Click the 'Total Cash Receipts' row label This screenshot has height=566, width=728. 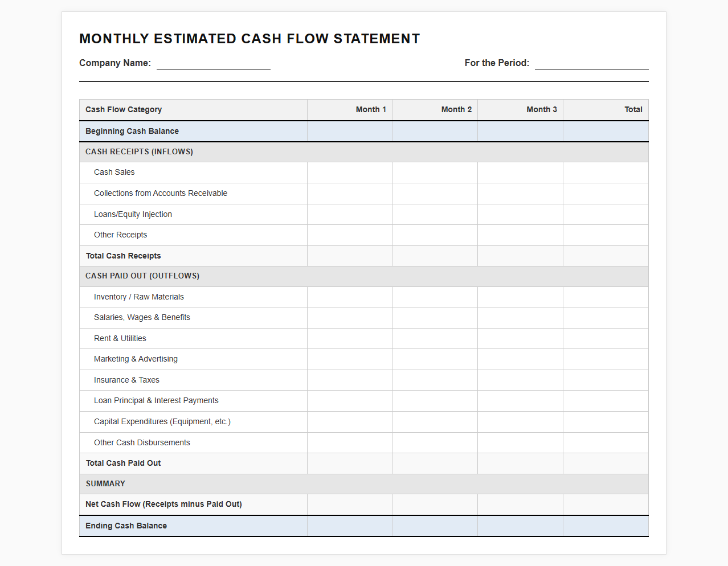[x=123, y=256]
